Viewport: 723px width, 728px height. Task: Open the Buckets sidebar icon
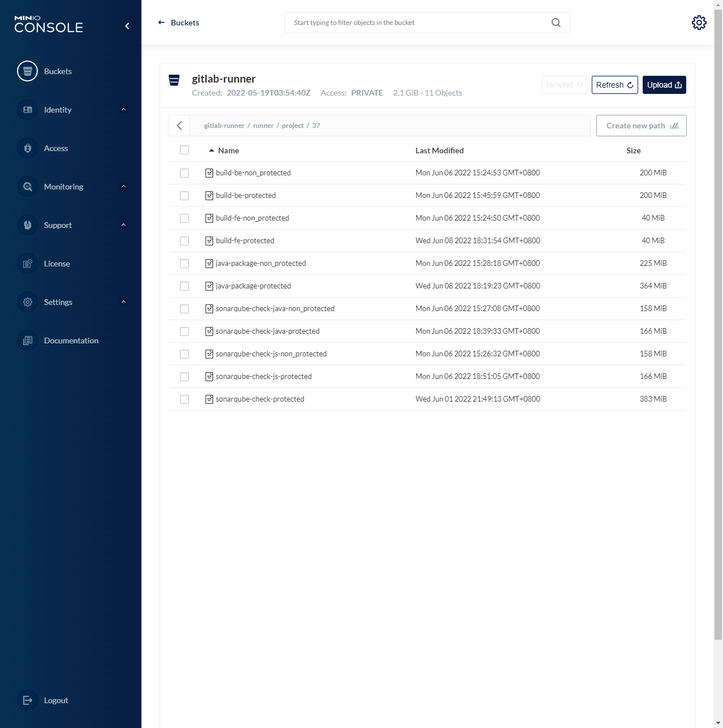(x=27, y=71)
